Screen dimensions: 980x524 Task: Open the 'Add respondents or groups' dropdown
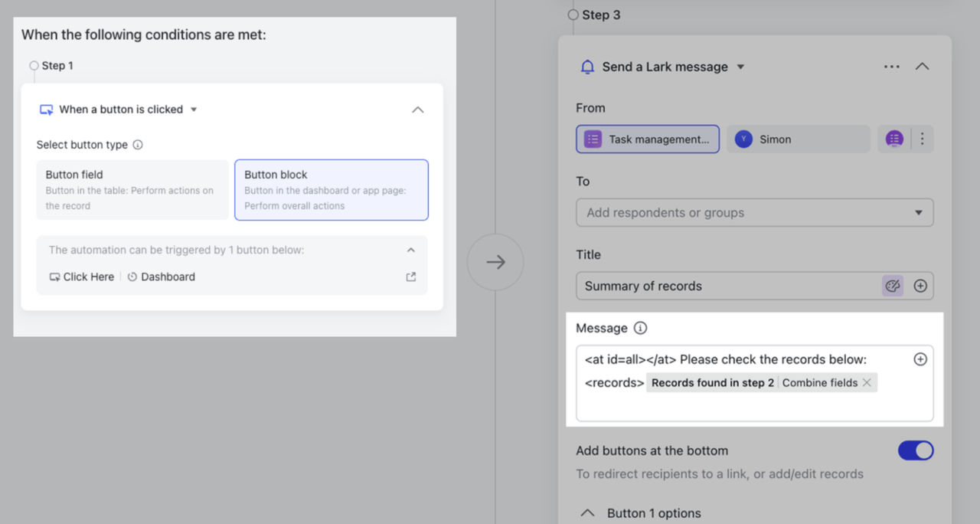tap(755, 213)
